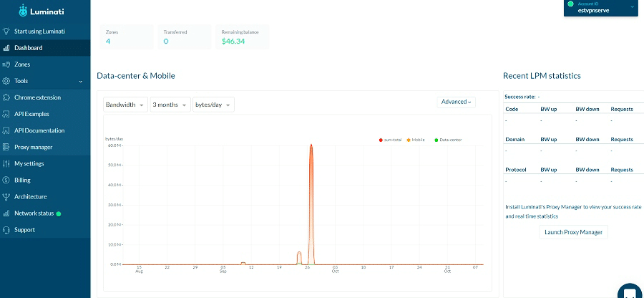Open Start using Luminati menu item

(45, 32)
